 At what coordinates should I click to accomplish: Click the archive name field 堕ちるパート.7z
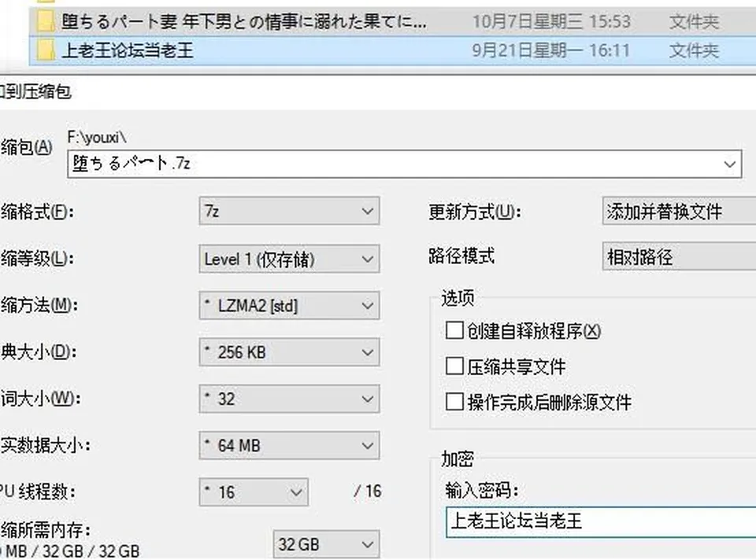tap(405, 164)
